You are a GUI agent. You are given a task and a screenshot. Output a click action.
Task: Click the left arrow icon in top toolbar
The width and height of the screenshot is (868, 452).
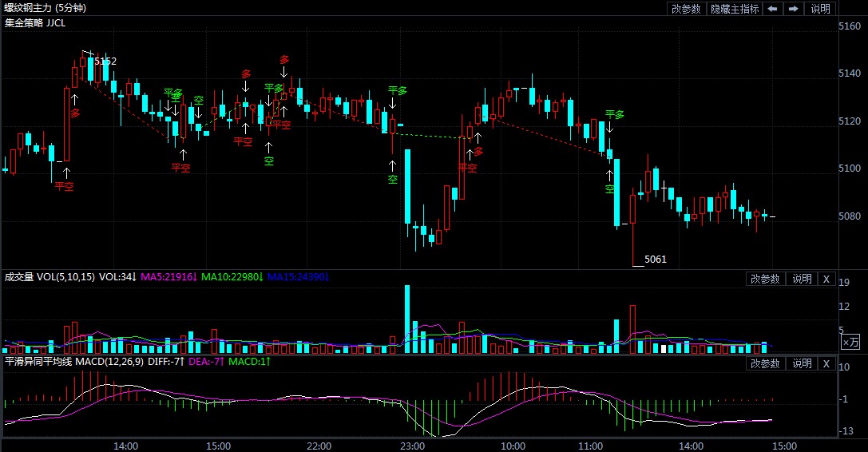(x=772, y=9)
